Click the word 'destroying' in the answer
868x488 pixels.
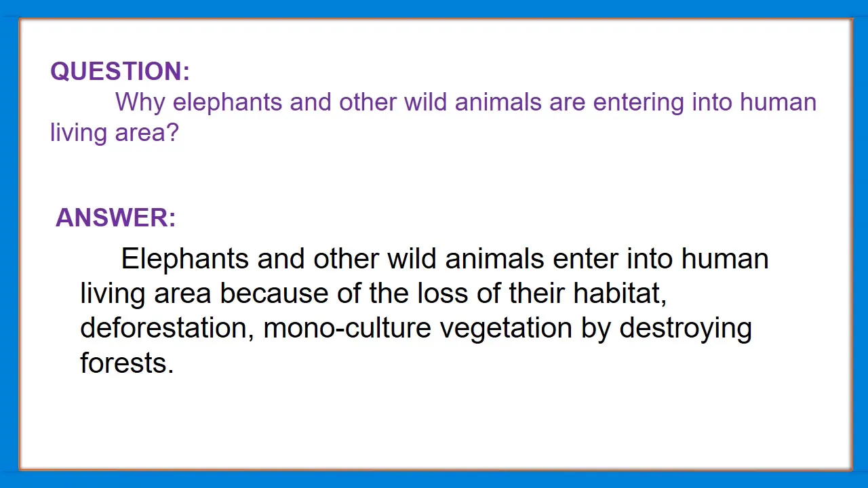point(686,329)
